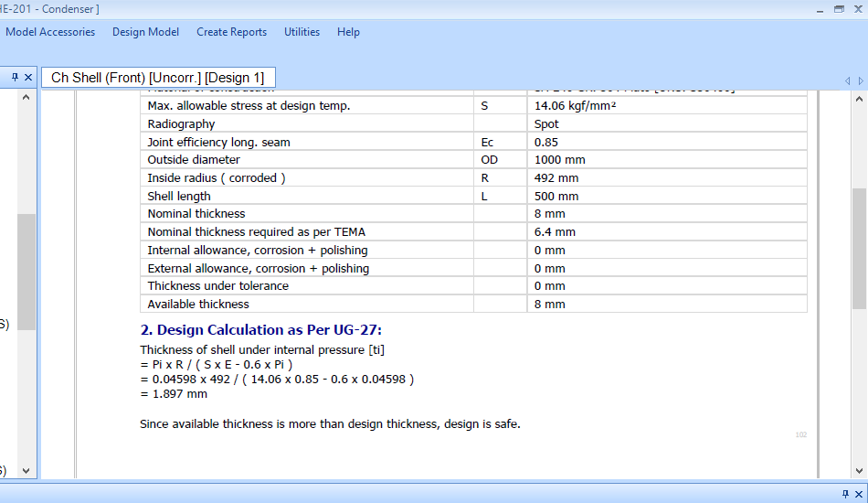Open the Utilities menu

point(302,32)
